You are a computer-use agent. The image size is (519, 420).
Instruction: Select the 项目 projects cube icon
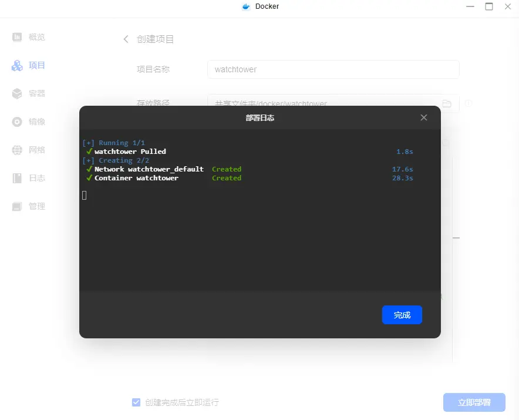[18, 65]
